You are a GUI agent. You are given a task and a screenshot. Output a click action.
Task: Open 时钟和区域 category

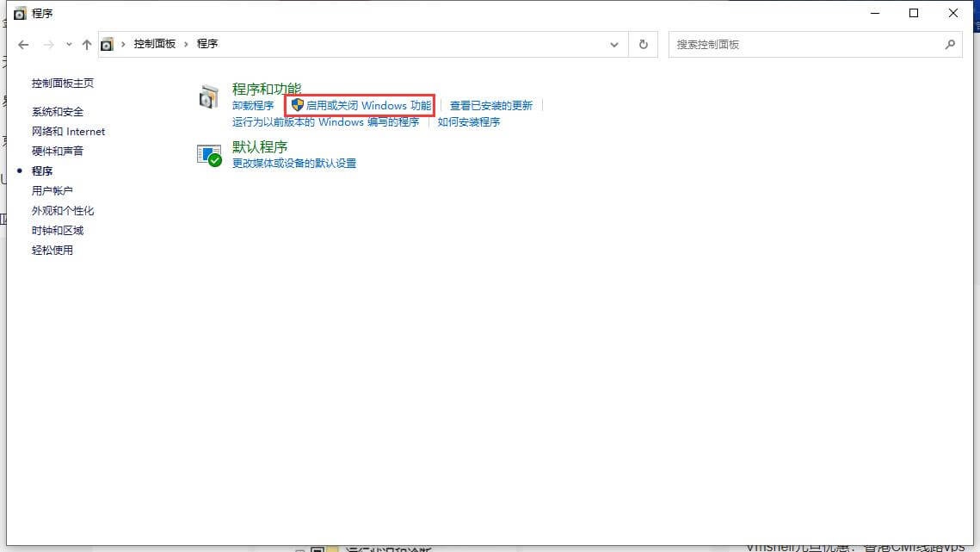click(x=58, y=230)
